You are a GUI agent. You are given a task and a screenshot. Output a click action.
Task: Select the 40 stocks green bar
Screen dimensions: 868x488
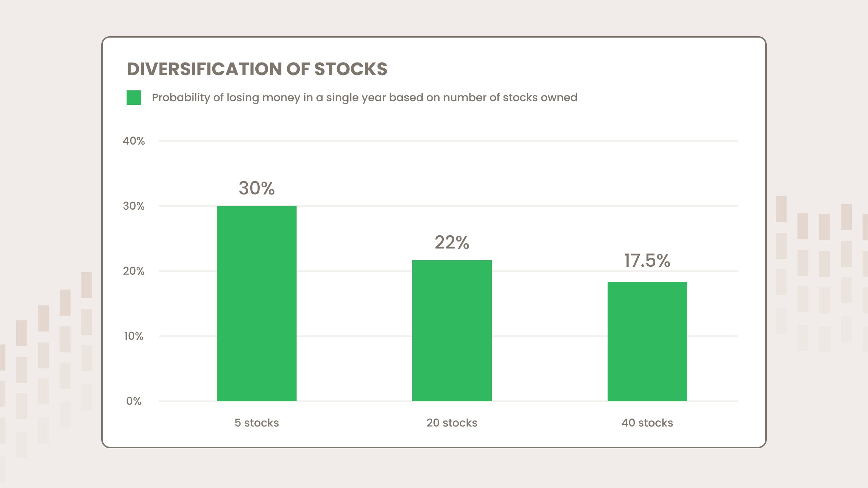click(647, 342)
